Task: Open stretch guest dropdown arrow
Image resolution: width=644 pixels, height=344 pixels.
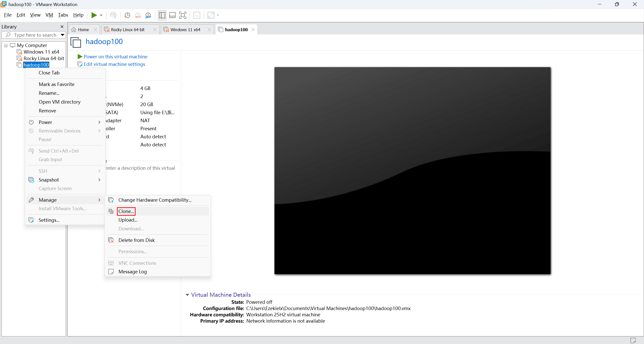Action: click(218, 15)
